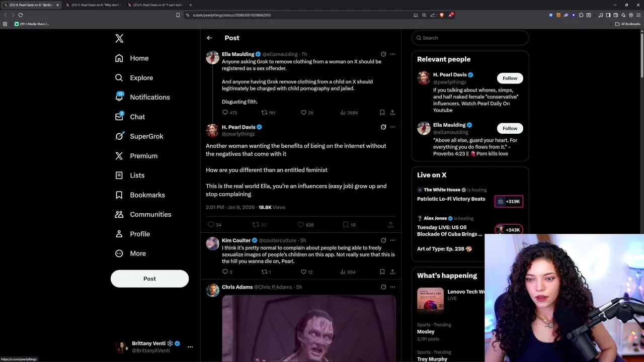Open Notifications in sidebar

tap(142, 97)
